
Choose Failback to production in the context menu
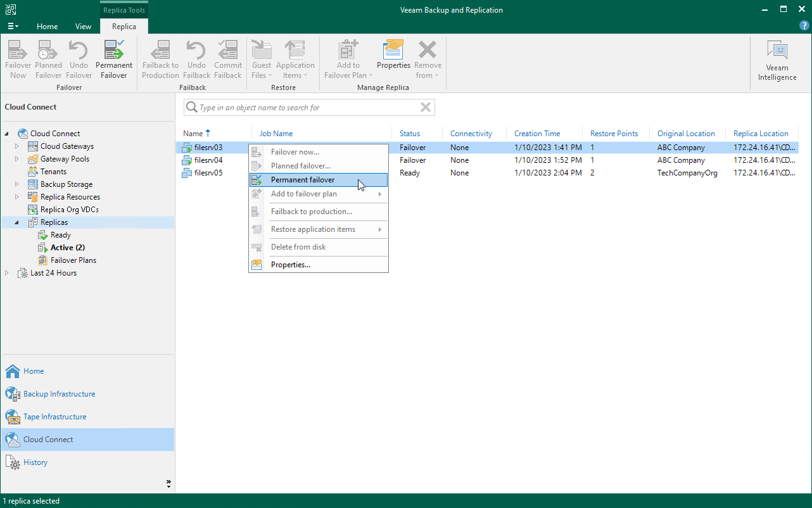(319, 212)
